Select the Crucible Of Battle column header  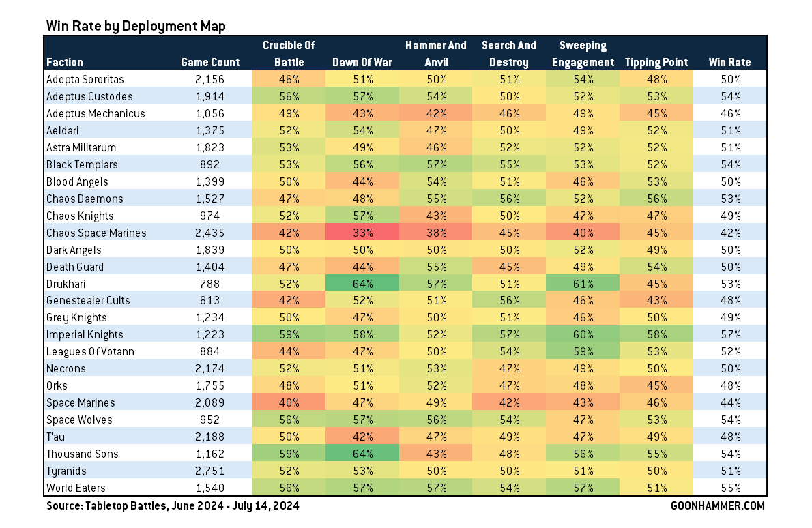click(x=289, y=54)
